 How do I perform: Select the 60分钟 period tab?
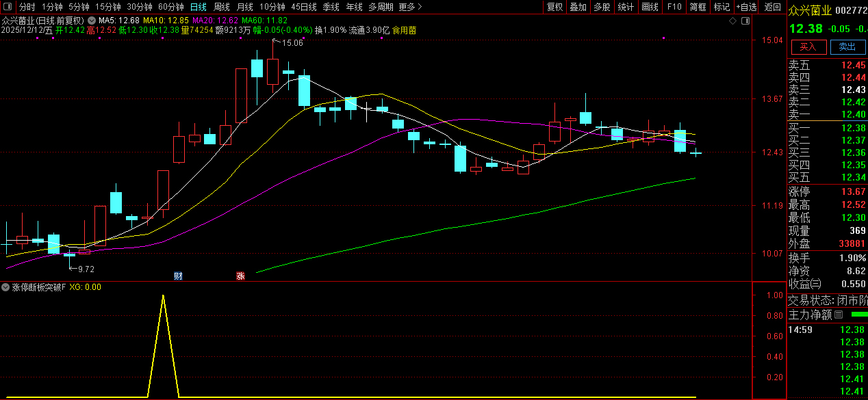(x=170, y=7)
